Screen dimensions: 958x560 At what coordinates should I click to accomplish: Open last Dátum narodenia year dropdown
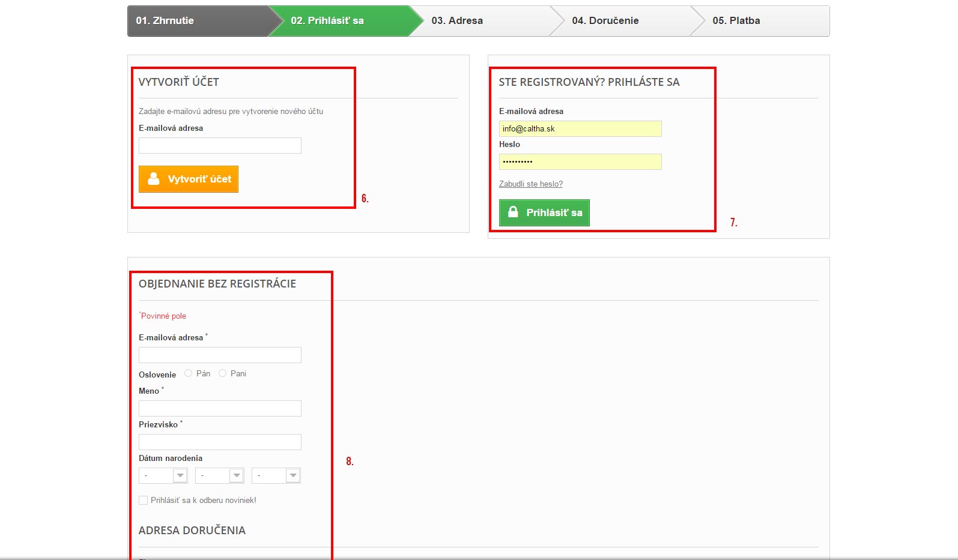pyautogui.click(x=276, y=475)
